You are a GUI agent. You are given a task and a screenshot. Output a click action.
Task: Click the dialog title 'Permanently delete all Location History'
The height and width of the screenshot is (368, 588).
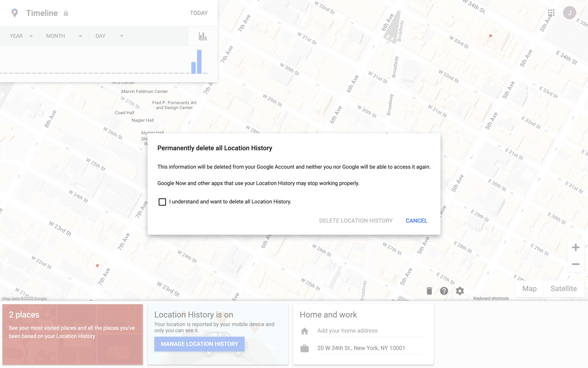click(215, 148)
